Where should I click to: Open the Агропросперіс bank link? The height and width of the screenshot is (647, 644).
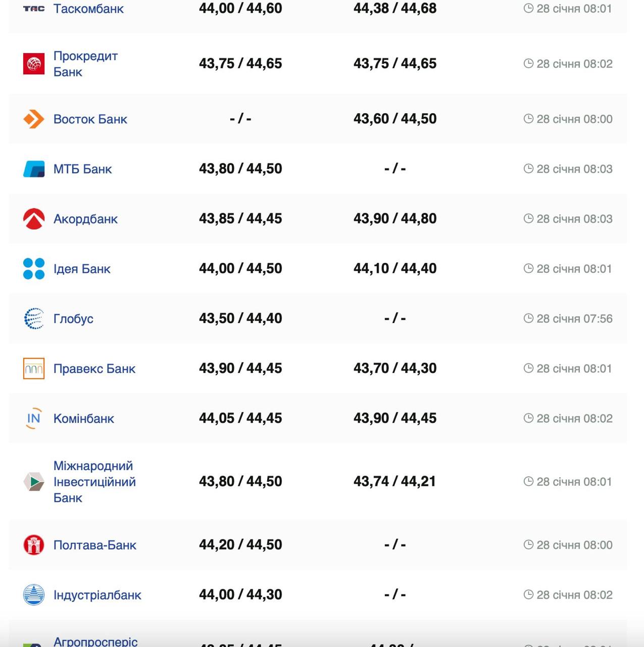[95, 641]
